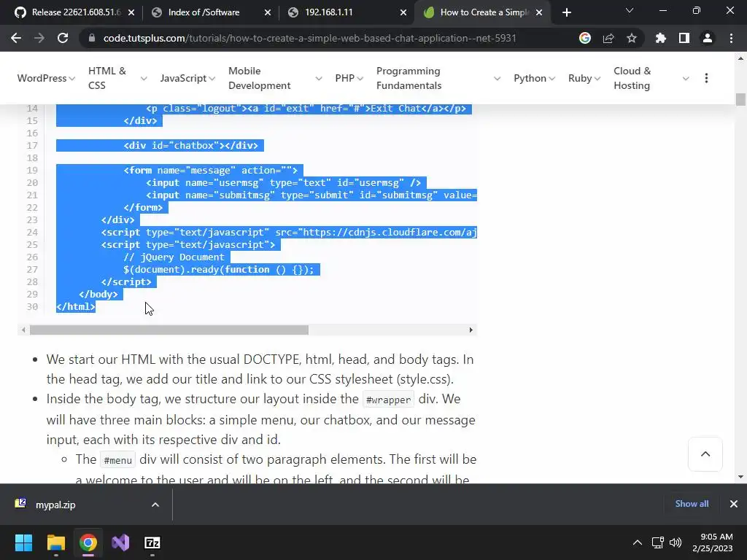Click the page scrollbar up arrow
Screen dimensions: 747x560
pos(740,58)
